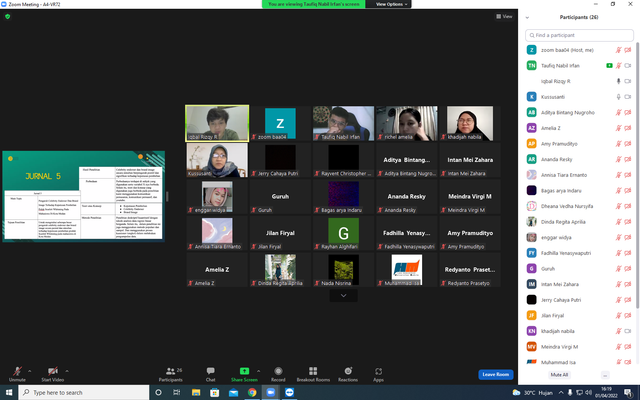Open the View Options dropdown

coord(391,4)
